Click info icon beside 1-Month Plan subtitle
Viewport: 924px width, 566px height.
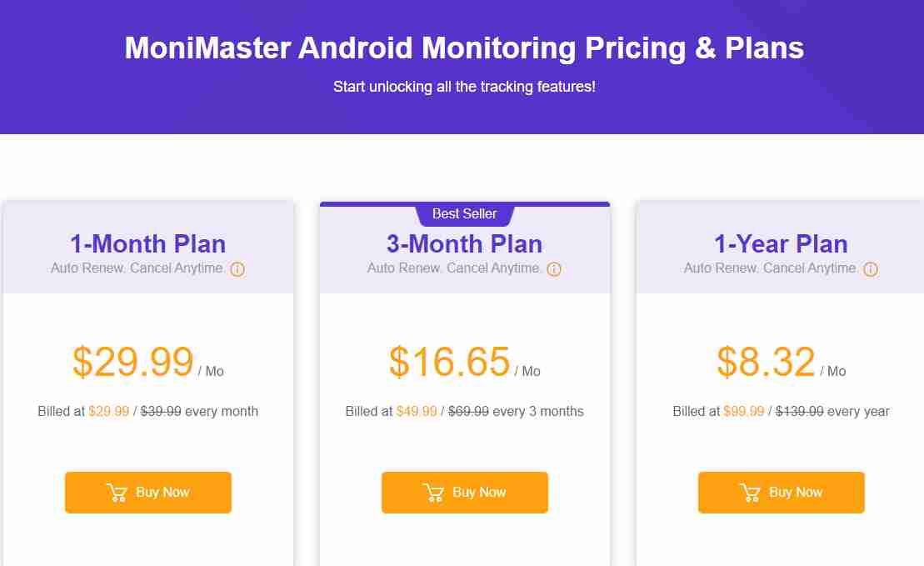tap(237, 269)
